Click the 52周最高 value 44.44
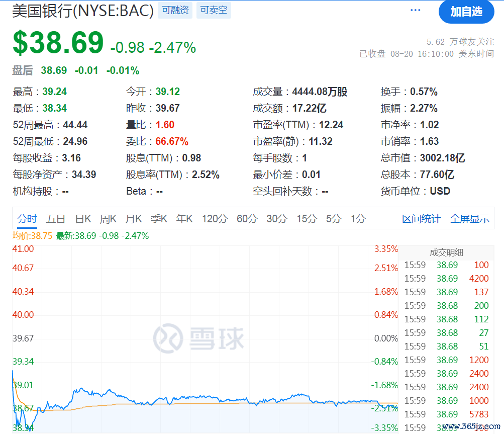504x434 pixels. pos(75,125)
